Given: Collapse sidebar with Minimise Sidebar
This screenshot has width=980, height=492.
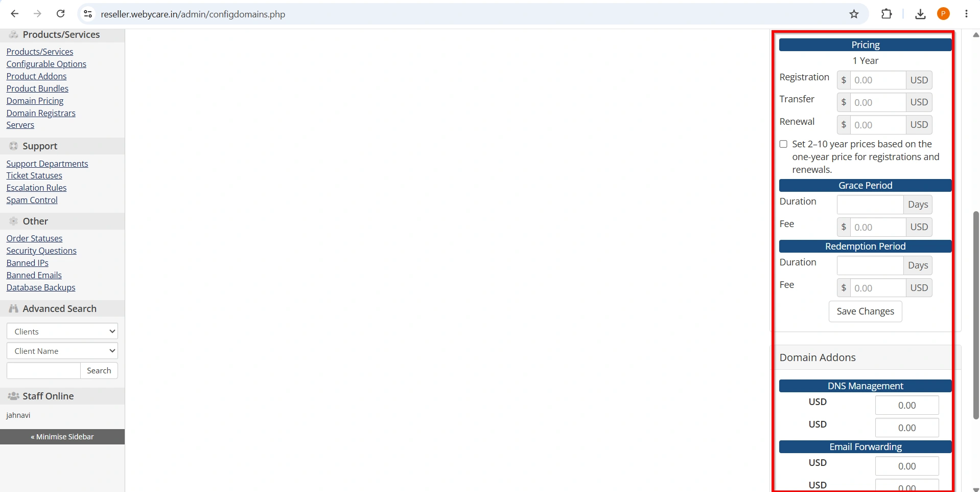Looking at the screenshot, I should click(62, 437).
